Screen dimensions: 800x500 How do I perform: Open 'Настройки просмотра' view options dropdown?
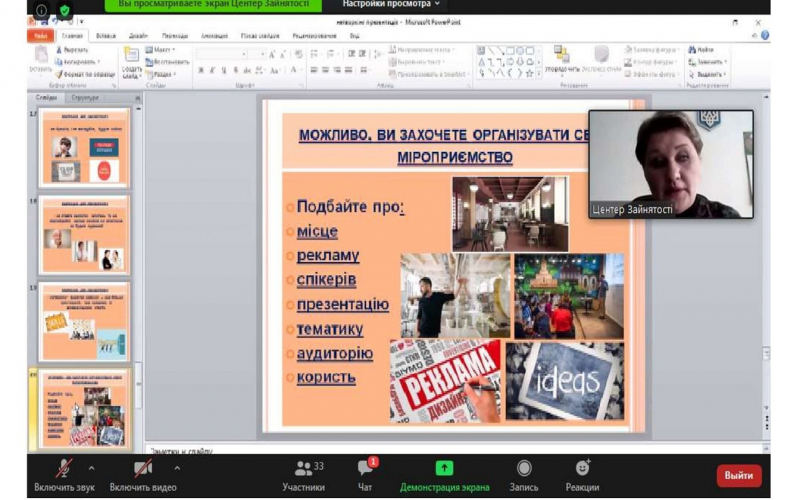coord(390,4)
